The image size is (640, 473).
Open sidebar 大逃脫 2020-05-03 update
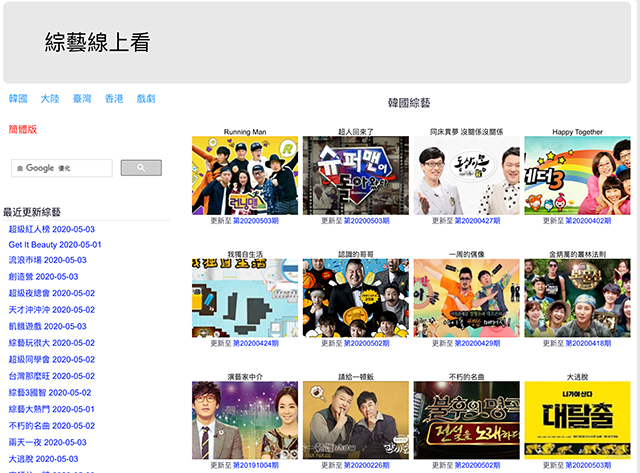(43, 459)
